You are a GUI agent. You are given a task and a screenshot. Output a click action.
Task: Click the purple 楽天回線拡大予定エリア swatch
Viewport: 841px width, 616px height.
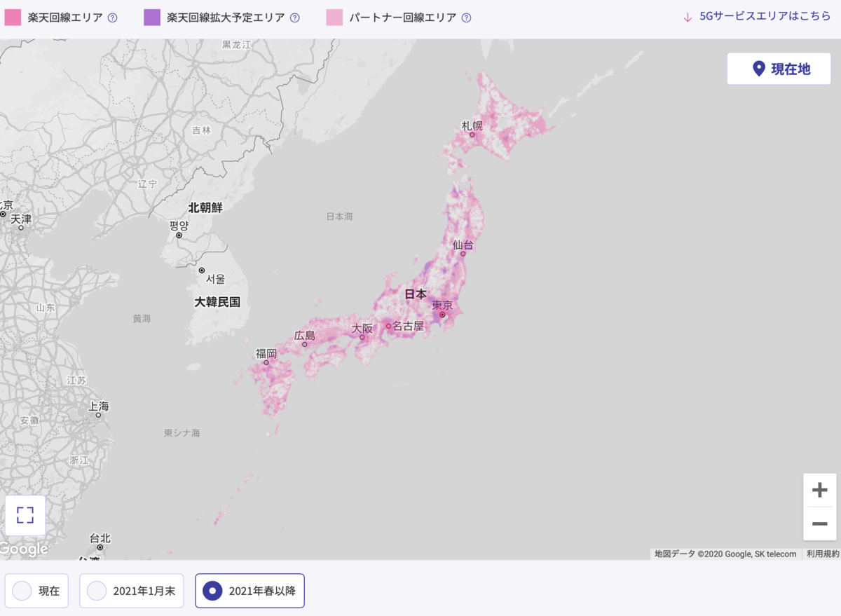point(152,18)
